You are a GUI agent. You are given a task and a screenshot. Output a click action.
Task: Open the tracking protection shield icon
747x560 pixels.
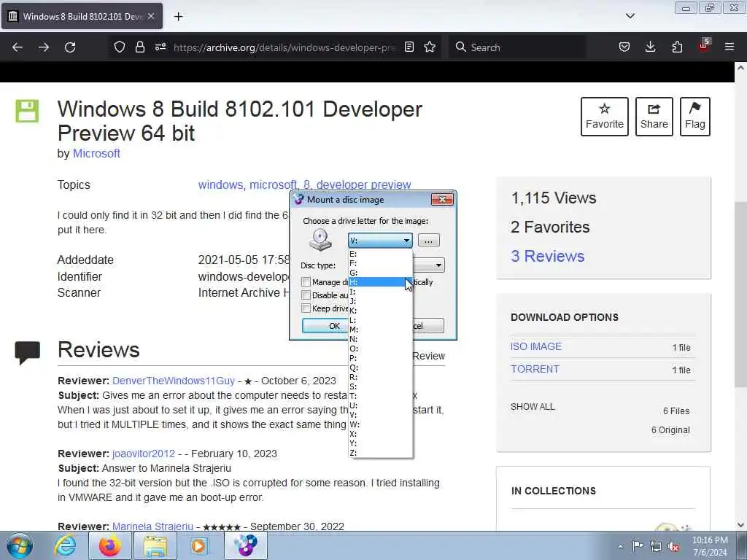(120, 47)
